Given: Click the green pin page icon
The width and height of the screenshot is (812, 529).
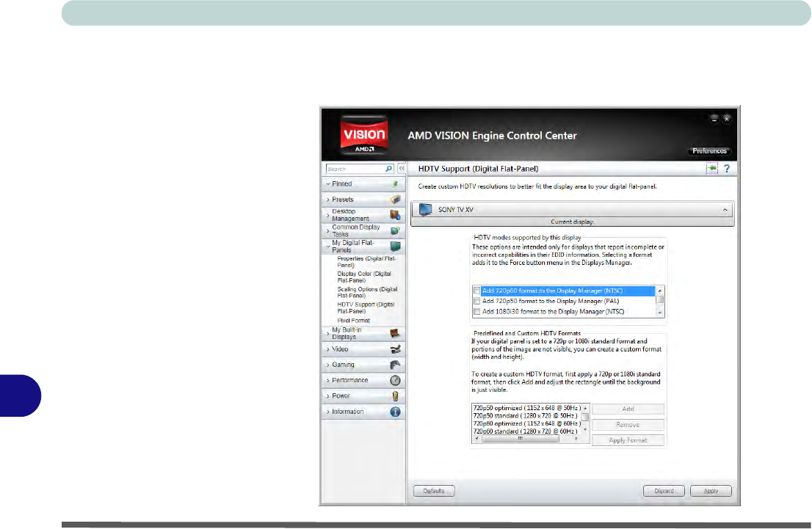Looking at the screenshot, I should [711, 169].
